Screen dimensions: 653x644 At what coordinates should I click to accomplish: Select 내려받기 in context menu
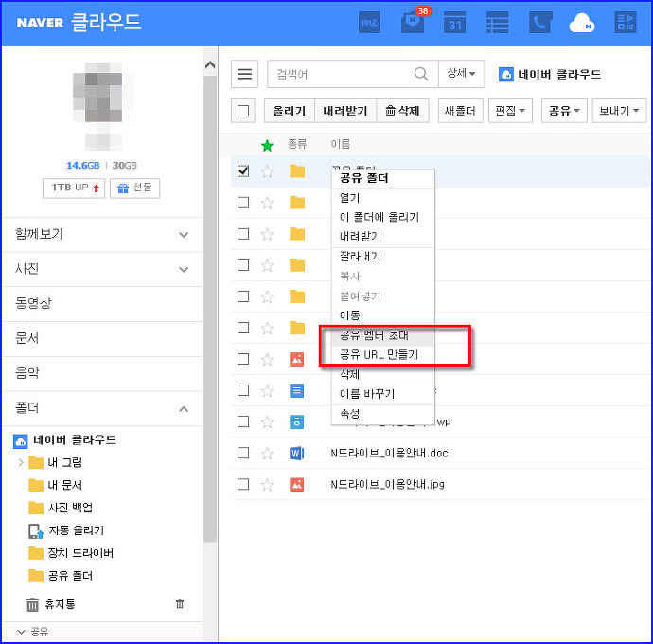pos(361,237)
